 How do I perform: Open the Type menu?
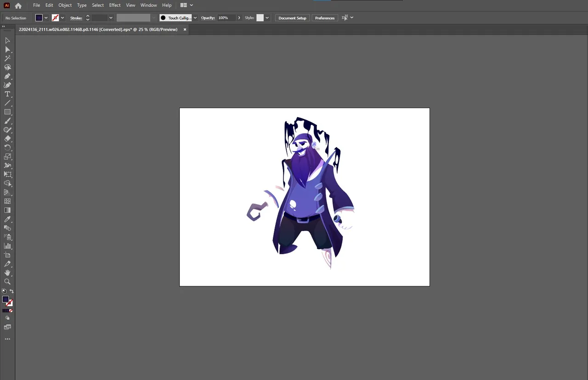82,6
